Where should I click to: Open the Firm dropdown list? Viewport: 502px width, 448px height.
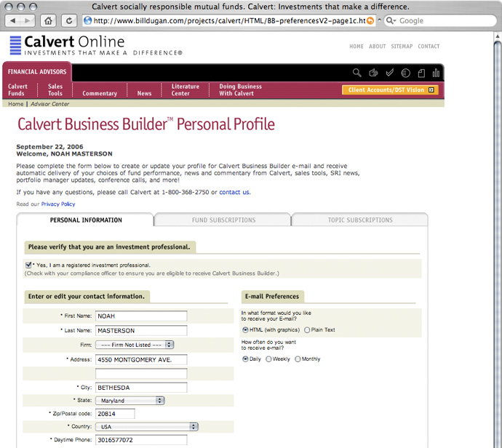(135, 345)
